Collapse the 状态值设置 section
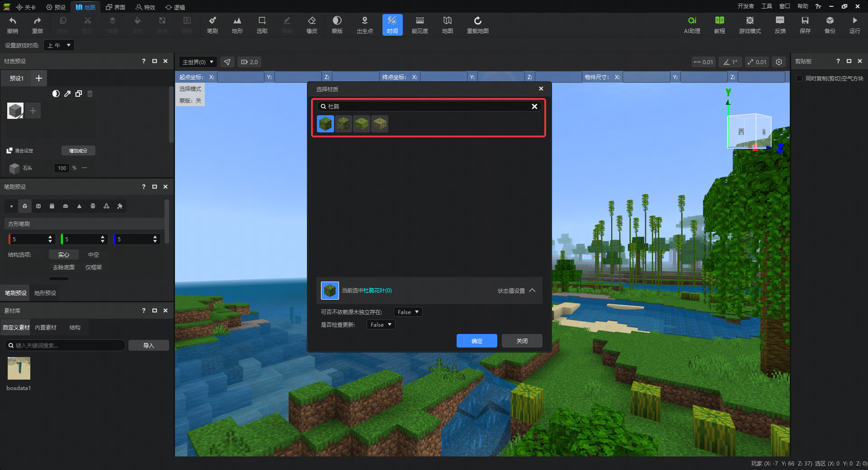Screen dimensions: 868x470 point(533,291)
